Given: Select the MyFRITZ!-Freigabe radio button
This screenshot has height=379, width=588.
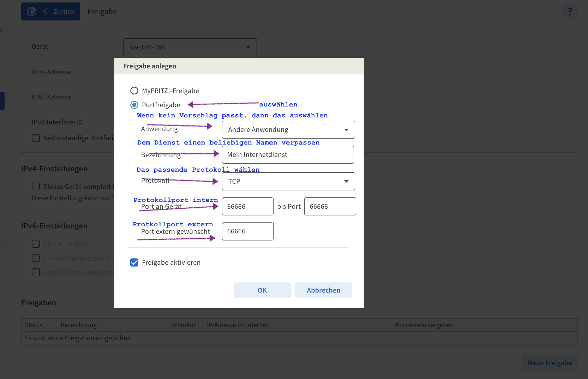Looking at the screenshot, I should [134, 91].
